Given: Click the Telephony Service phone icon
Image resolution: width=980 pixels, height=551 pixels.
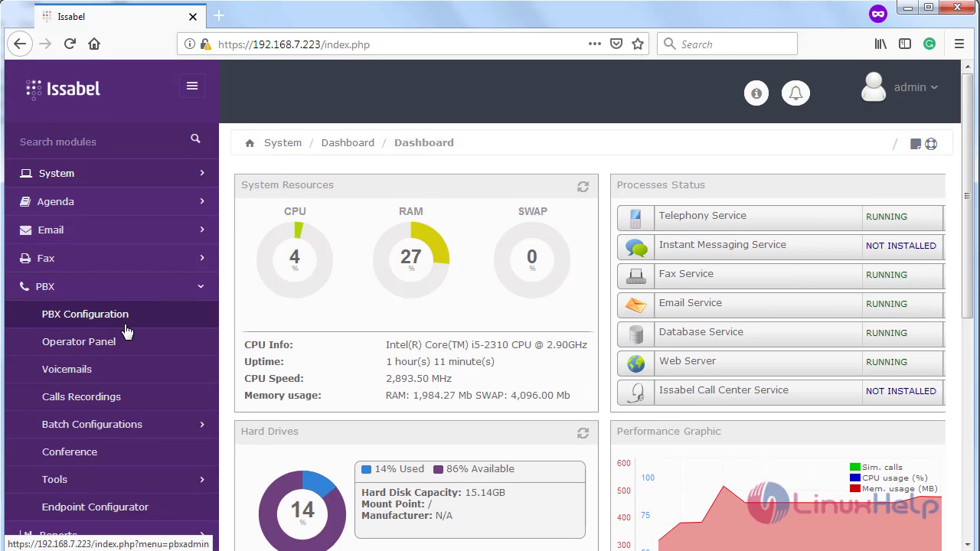Looking at the screenshot, I should click(635, 217).
